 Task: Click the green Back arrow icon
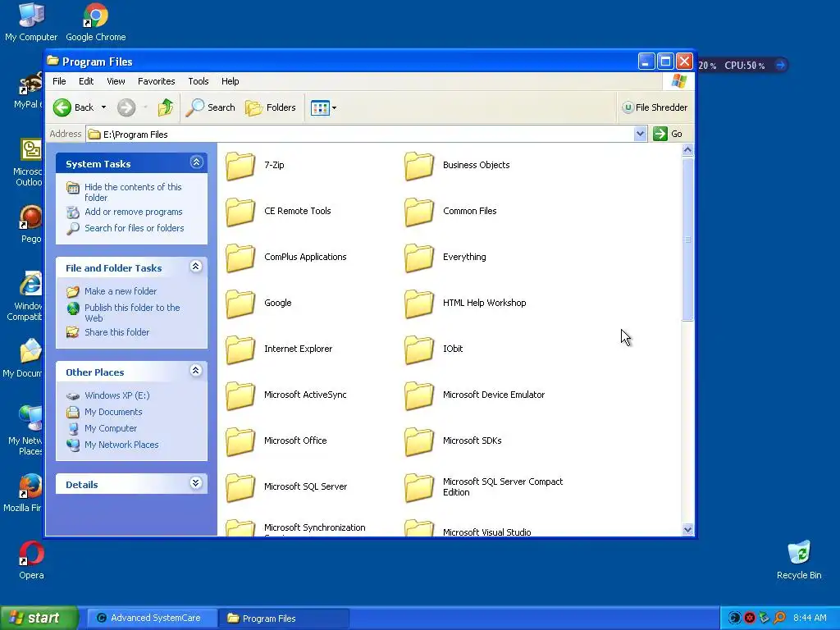62,107
